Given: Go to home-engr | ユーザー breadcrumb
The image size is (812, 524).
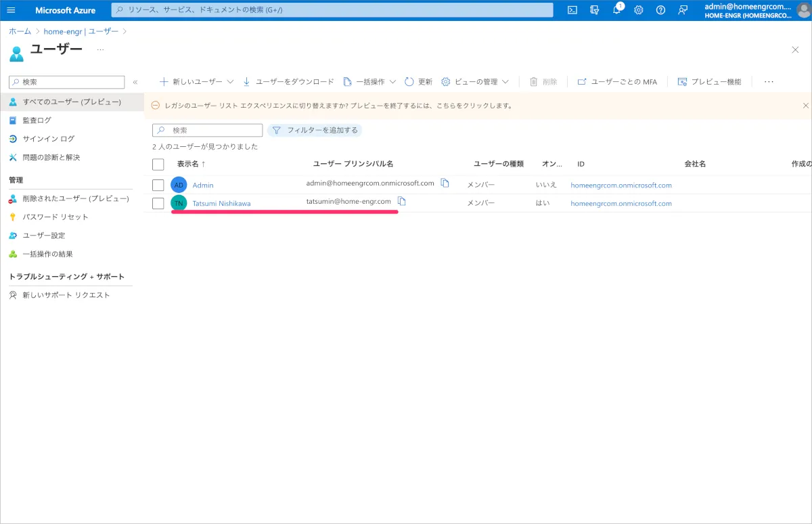Looking at the screenshot, I should (x=81, y=31).
